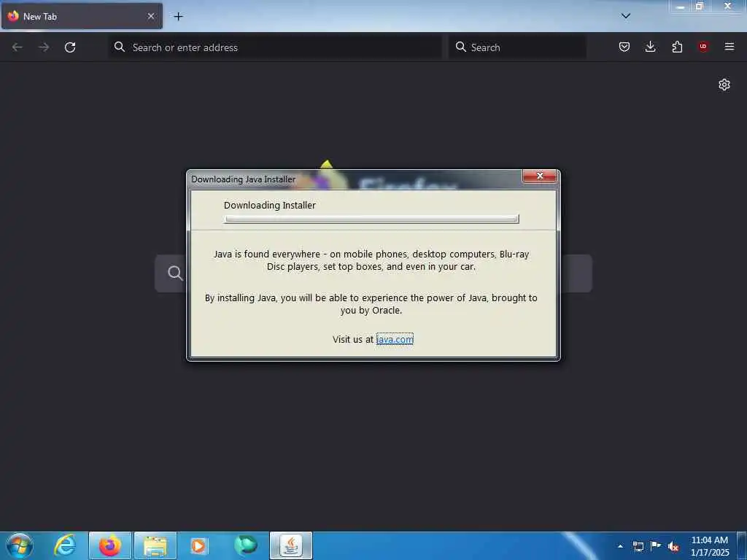
Task: Open a new tab with plus button
Action: pos(178,16)
